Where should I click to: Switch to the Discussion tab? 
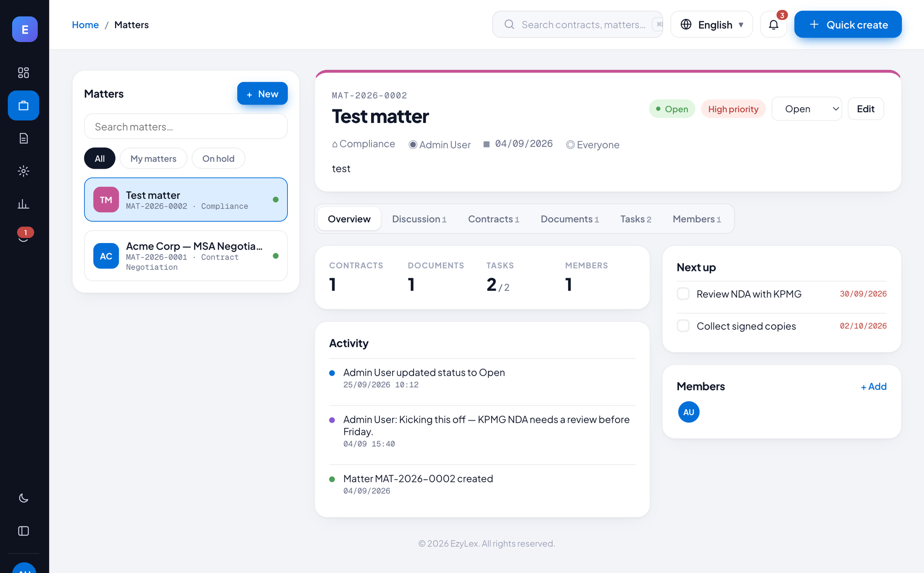coord(419,219)
